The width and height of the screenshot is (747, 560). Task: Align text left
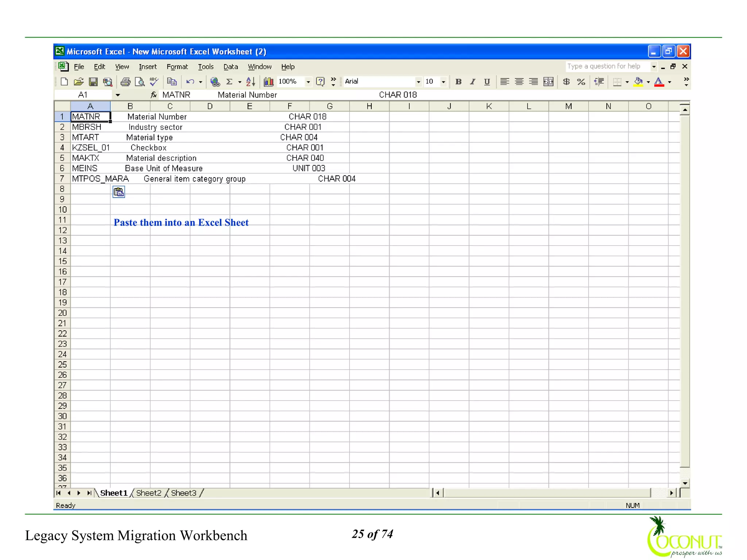click(504, 82)
